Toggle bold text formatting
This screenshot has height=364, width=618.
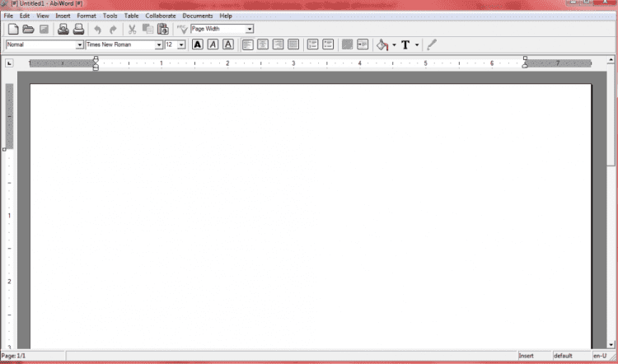[x=198, y=44]
